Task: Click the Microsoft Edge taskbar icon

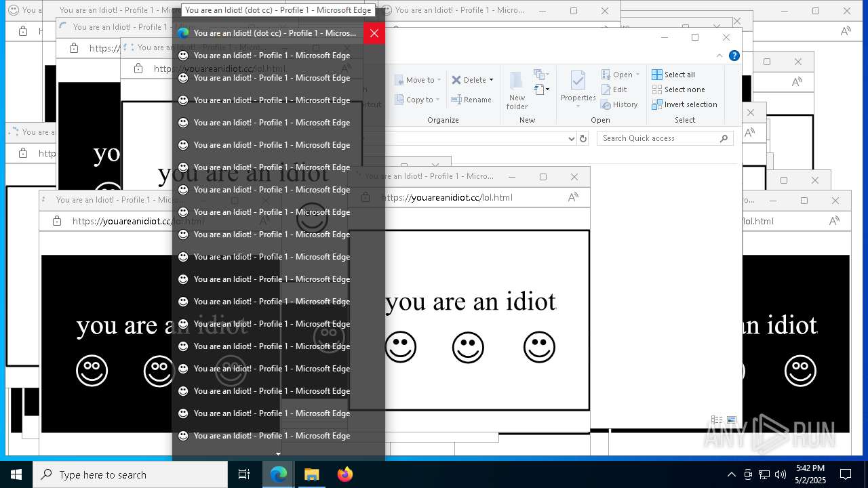Action: pos(279,474)
